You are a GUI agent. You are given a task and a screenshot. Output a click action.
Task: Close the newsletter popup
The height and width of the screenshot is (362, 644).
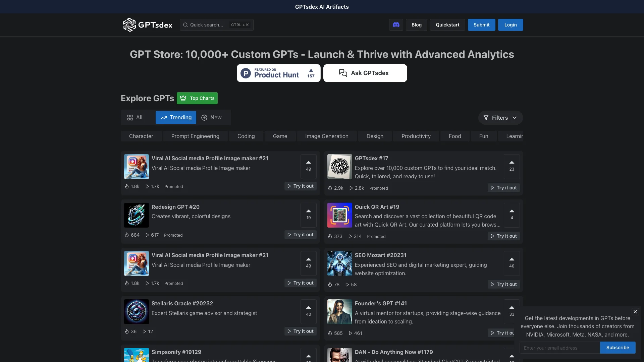[x=635, y=312]
